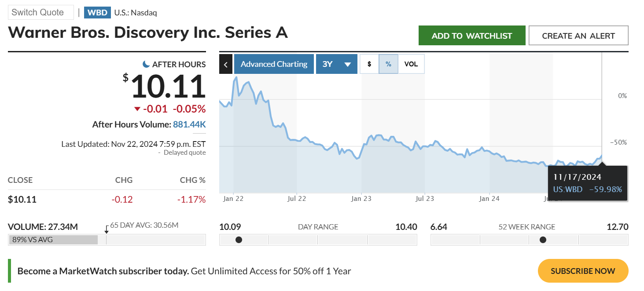Click the day range position dot
644x291 pixels.
(x=239, y=240)
